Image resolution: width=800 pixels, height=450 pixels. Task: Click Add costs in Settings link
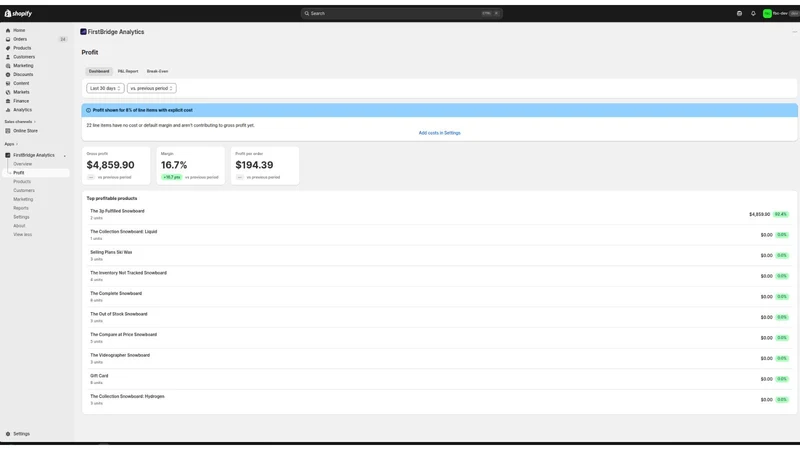(439, 133)
